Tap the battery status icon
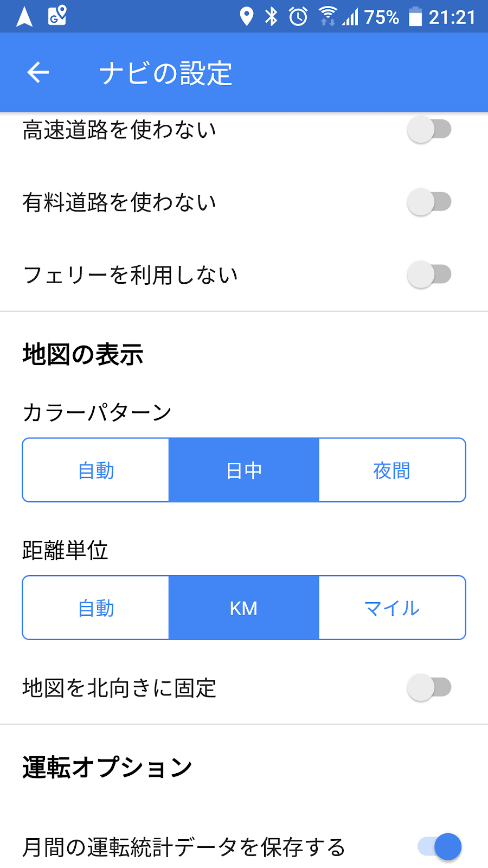The width and height of the screenshot is (488, 868). pyautogui.click(x=415, y=16)
